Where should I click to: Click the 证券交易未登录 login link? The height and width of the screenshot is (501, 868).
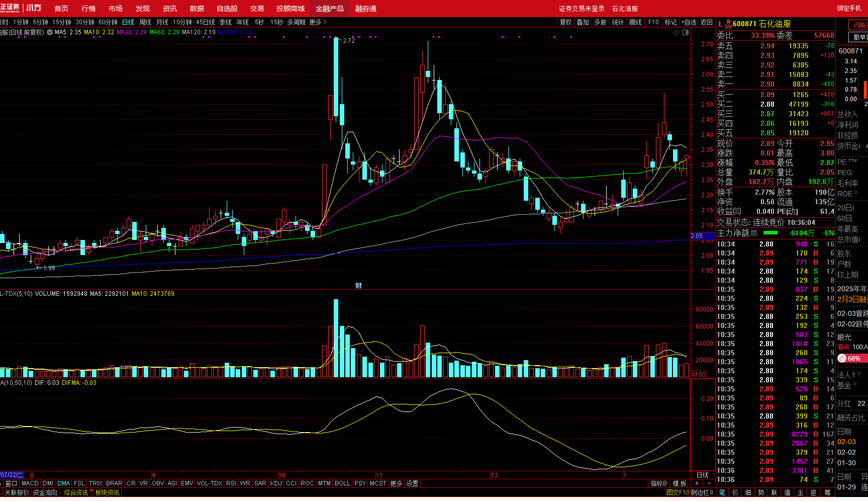[x=582, y=9]
